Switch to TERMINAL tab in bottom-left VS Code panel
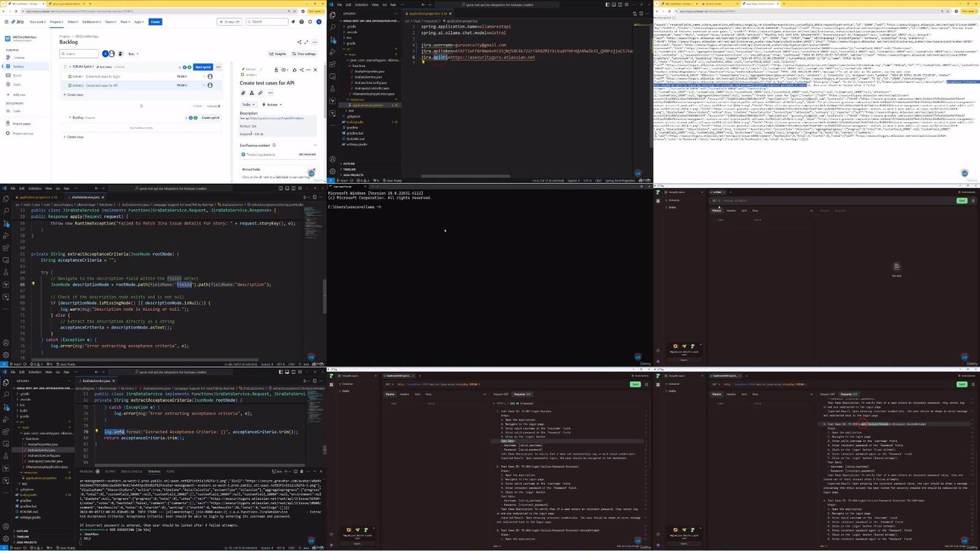The width and height of the screenshot is (980, 551). tap(154, 471)
